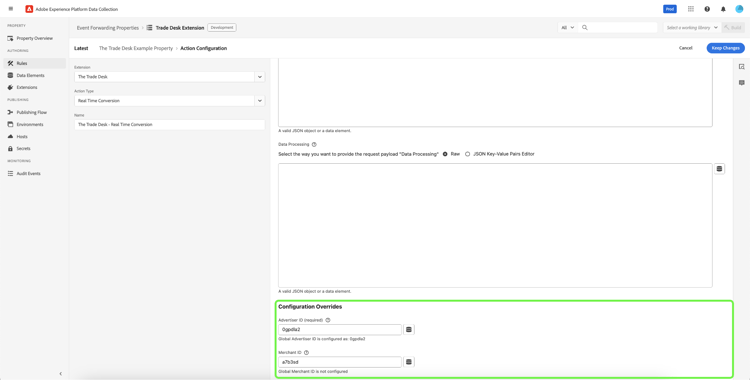Viewport: 750px width, 380px height.
Task: Click the Latest label
Action: tap(81, 48)
